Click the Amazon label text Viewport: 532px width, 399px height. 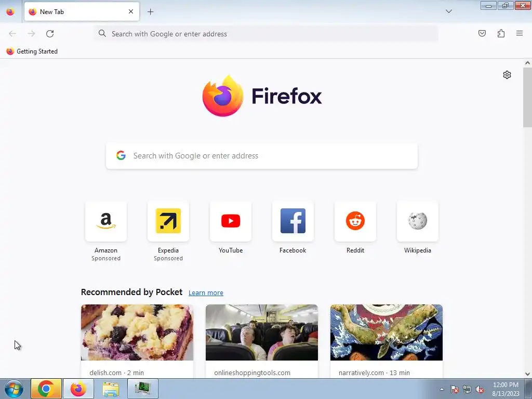106,250
